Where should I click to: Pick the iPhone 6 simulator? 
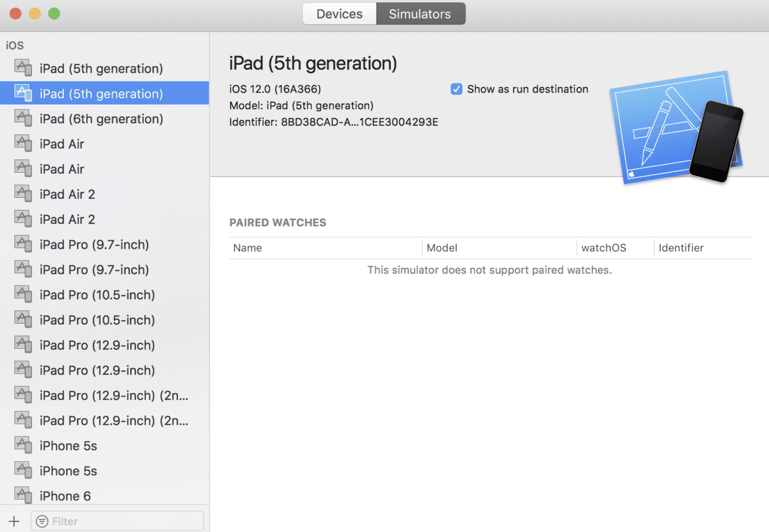(104, 496)
